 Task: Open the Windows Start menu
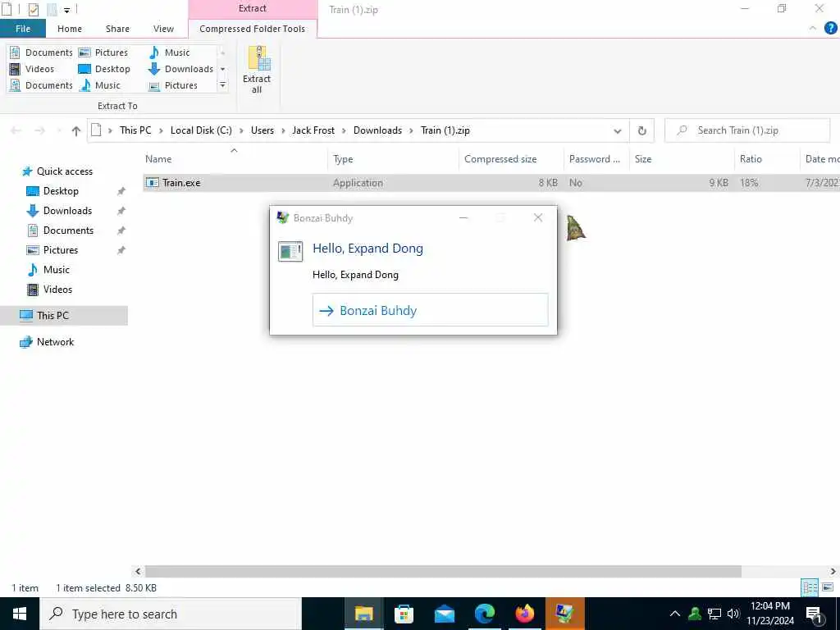coord(20,614)
